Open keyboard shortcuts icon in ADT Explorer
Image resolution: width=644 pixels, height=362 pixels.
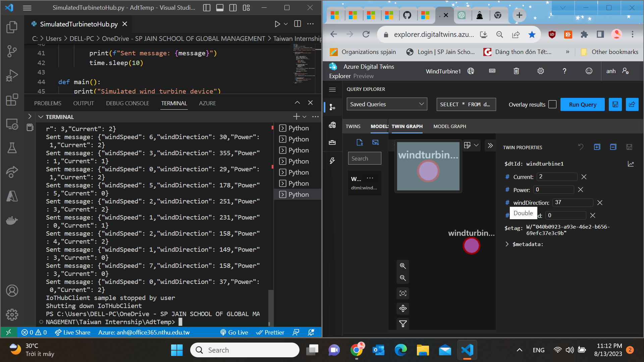pyautogui.click(x=492, y=71)
